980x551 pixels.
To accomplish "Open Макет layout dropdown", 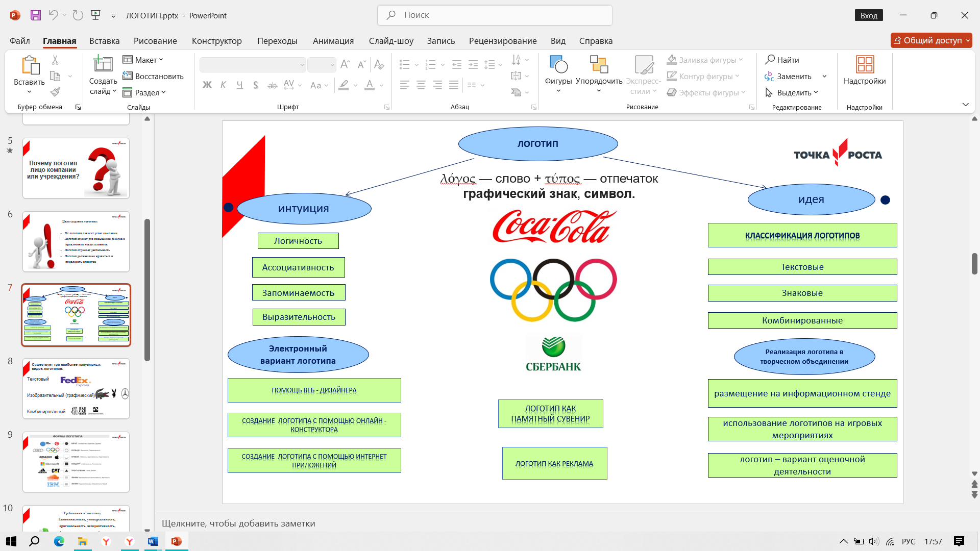I will (x=143, y=60).
